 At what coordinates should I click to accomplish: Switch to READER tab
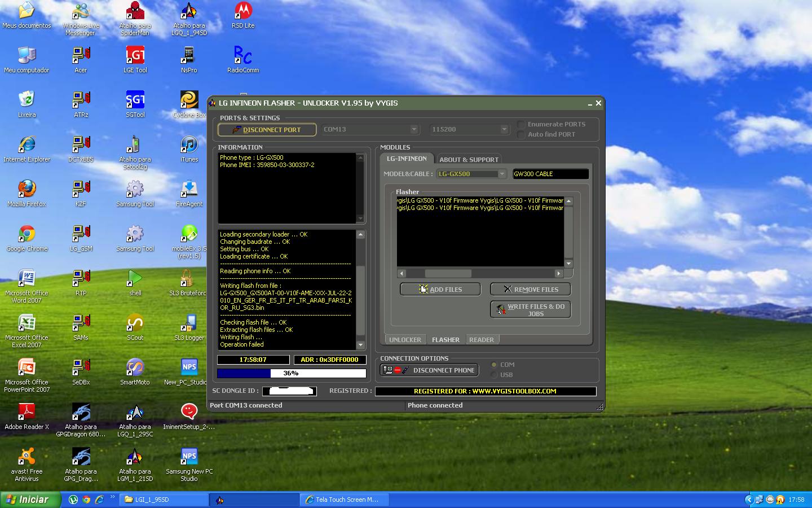click(x=481, y=340)
